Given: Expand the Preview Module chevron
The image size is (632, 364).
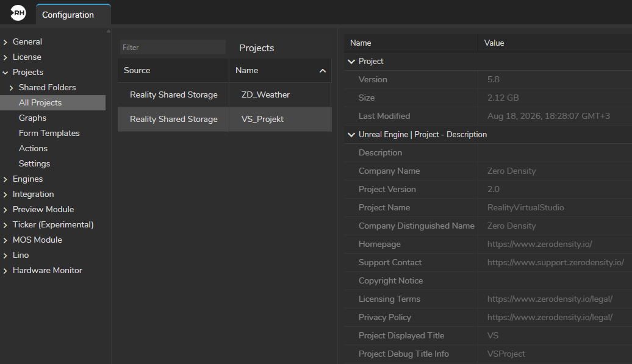Looking at the screenshot, I should pos(5,210).
